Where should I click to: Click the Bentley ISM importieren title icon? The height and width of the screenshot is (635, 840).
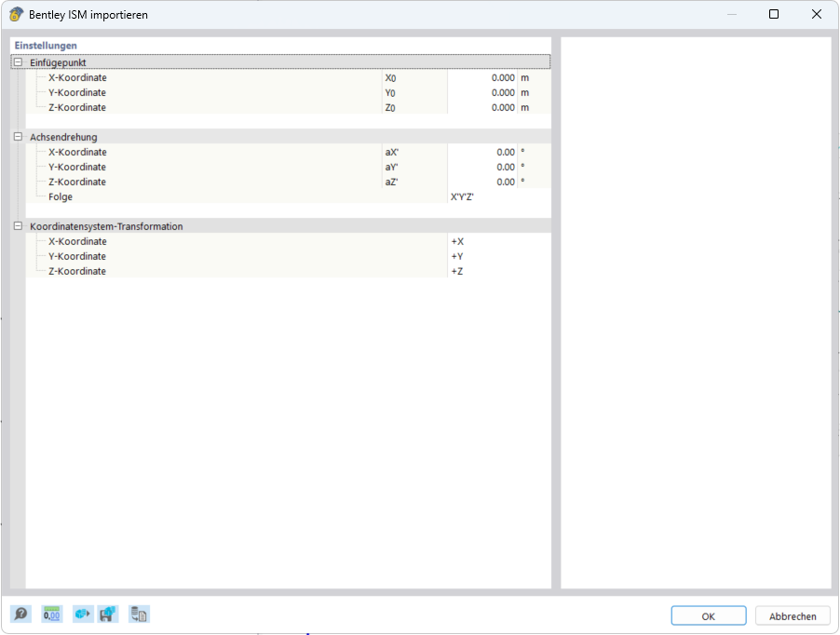click(16, 14)
